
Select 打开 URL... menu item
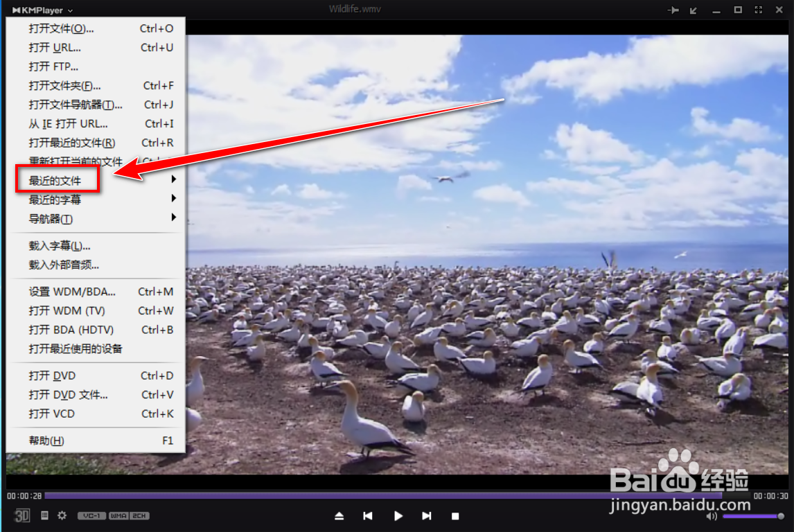pyautogui.click(x=96, y=48)
